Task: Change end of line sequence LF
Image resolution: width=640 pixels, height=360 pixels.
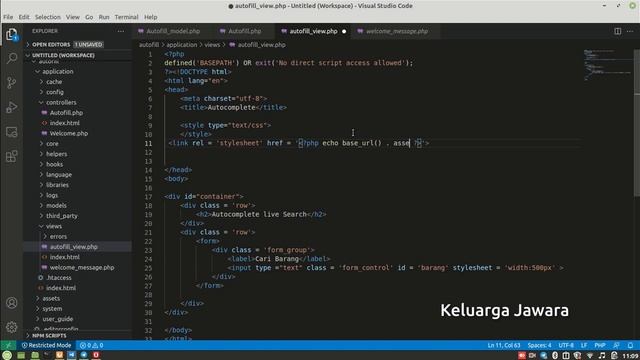Action: (x=584, y=345)
